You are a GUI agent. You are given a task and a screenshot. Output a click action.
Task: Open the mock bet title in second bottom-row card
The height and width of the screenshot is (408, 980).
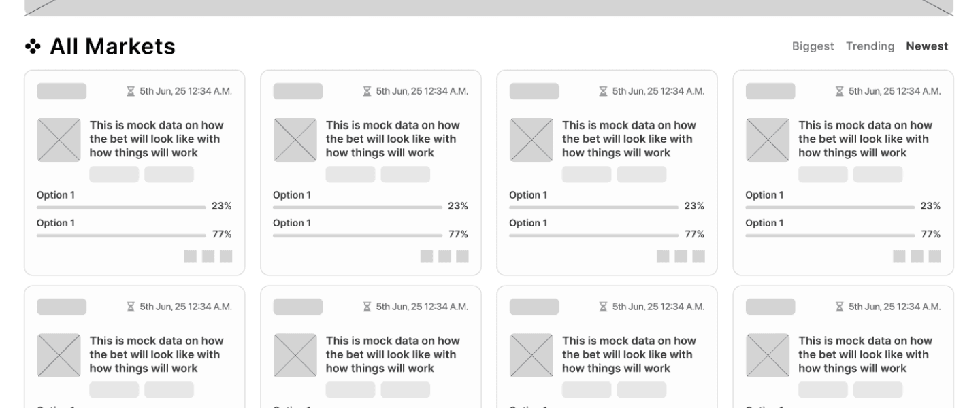tap(393, 354)
